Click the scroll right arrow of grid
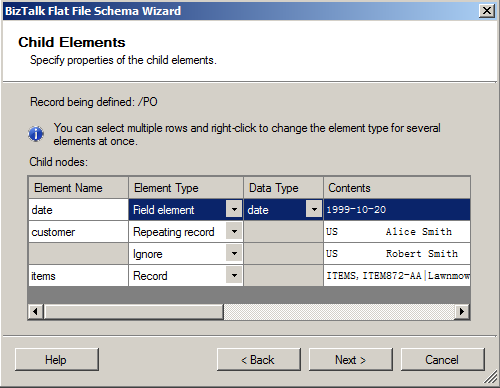 point(462,312)
